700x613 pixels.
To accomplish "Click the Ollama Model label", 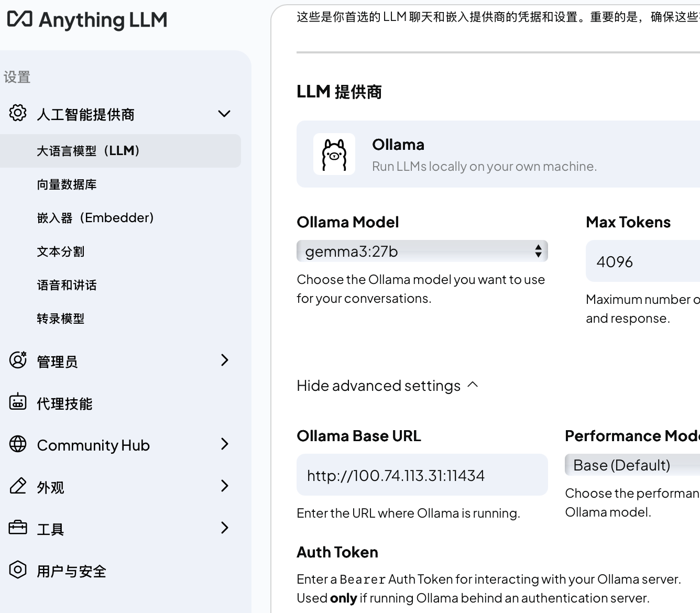I will [347, 222].
